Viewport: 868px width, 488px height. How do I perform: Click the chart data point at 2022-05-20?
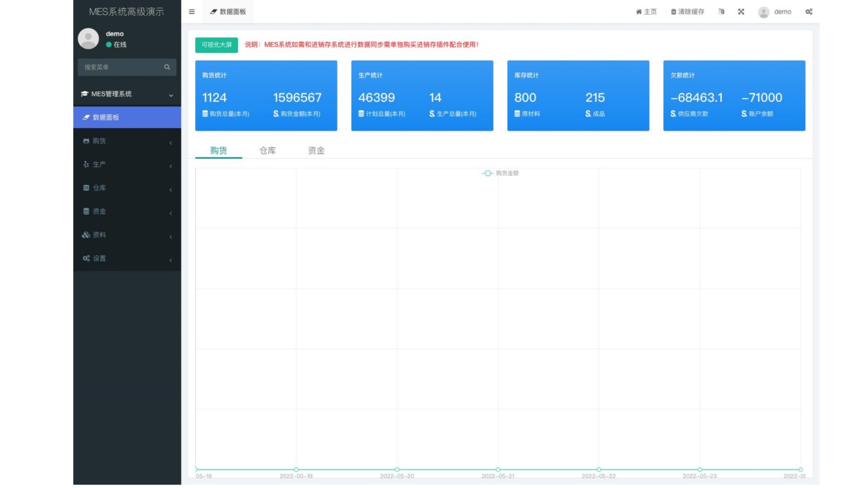(397, 470)
